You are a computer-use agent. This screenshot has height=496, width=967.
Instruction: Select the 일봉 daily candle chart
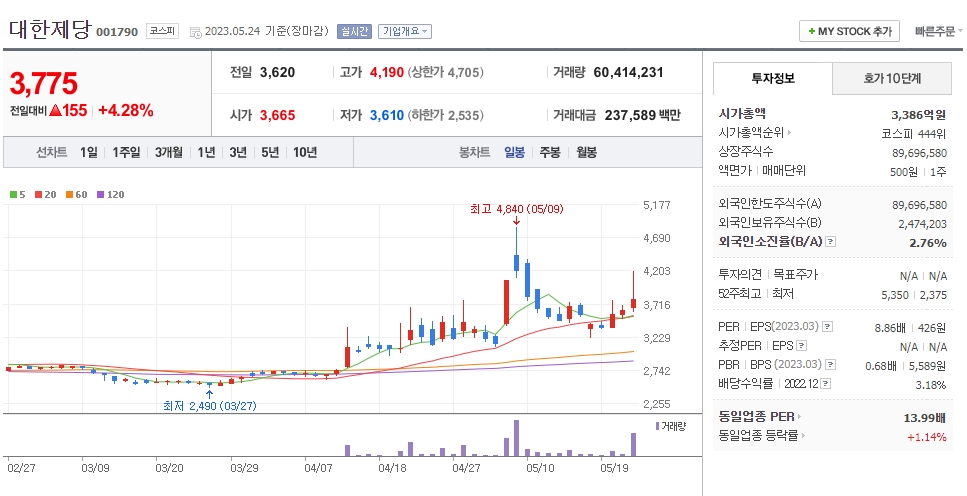514,152
